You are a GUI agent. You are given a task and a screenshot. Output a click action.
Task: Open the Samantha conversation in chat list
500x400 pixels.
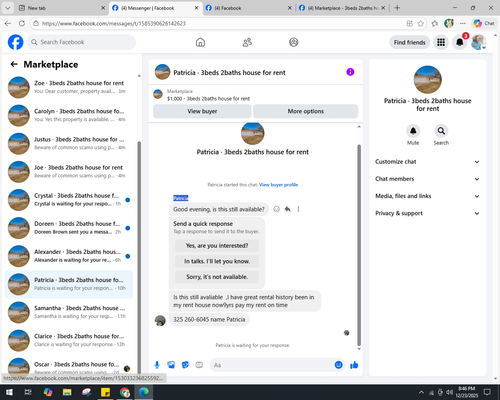(x=69, y=312)
